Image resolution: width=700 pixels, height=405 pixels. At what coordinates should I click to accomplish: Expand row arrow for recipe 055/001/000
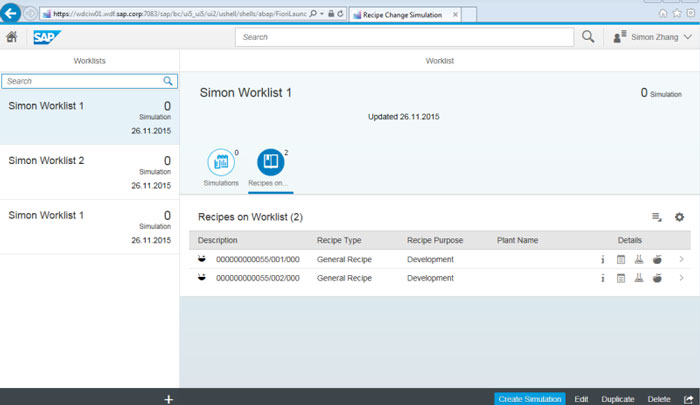tap(681, 260)
